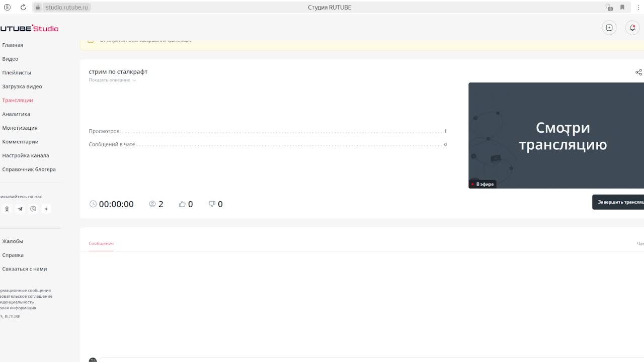Click the protection shield icon in the browser bar
The image size is (644, 362).
pos(609,8)
